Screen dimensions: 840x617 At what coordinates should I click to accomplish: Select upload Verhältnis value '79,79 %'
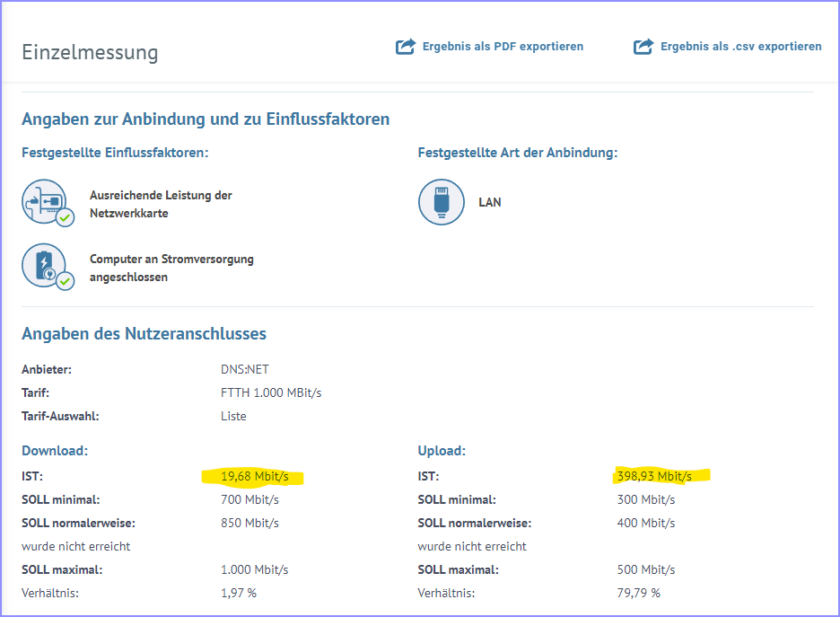[x=639, y=594]
